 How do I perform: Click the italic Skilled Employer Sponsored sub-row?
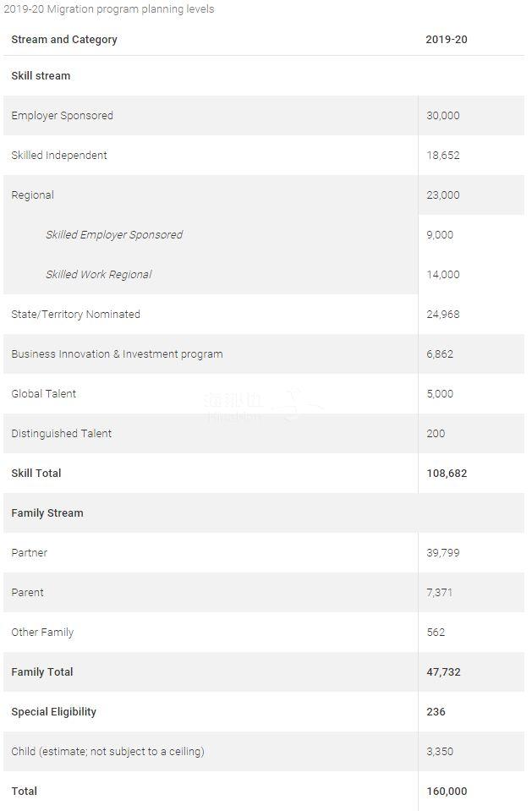114,235
